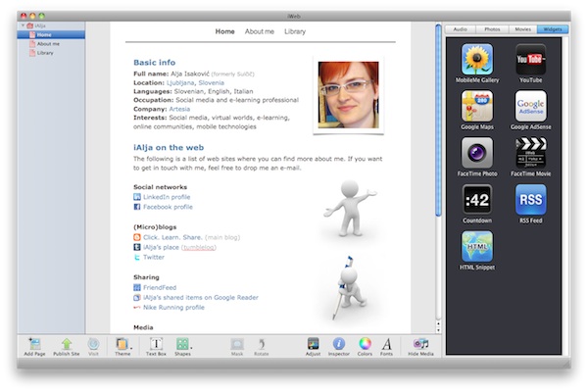Open the Shapes toolbar menu
This screenshot has height=392, width=588.
(x=182, y=344)
